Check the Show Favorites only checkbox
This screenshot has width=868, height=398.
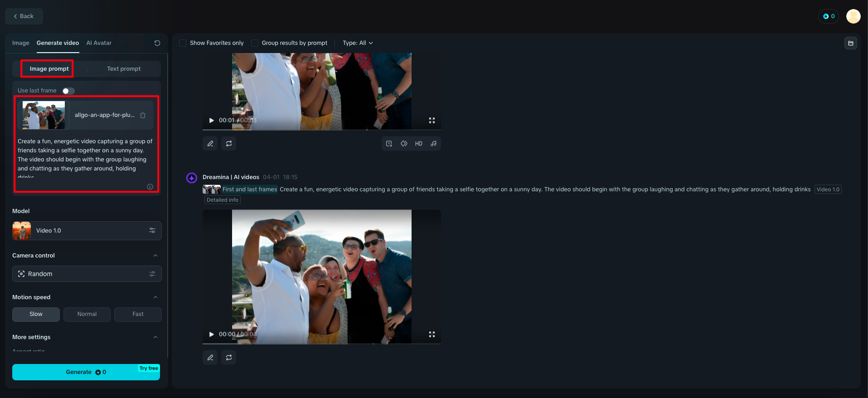click(x=183, y=43)
